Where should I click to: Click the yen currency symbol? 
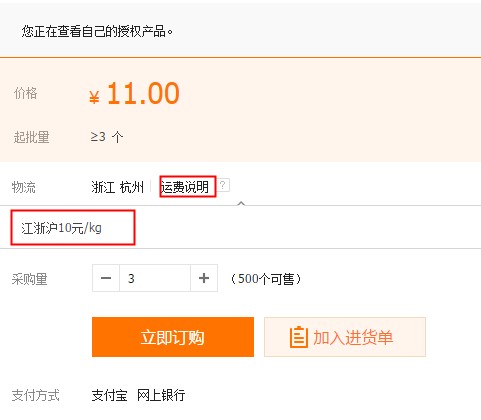click(94, 98)
